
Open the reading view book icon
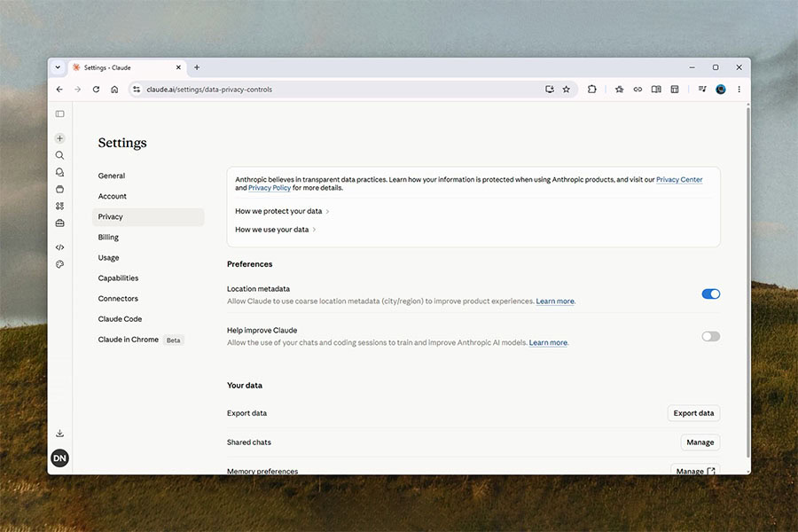[656, 90]
